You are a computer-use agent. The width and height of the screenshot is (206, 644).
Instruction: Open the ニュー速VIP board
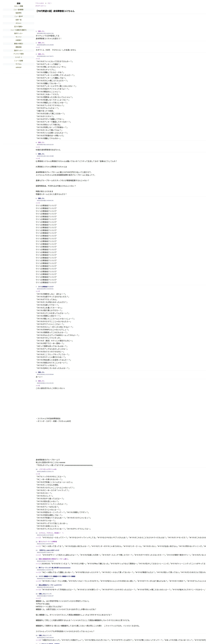click(x=18, y=16)
